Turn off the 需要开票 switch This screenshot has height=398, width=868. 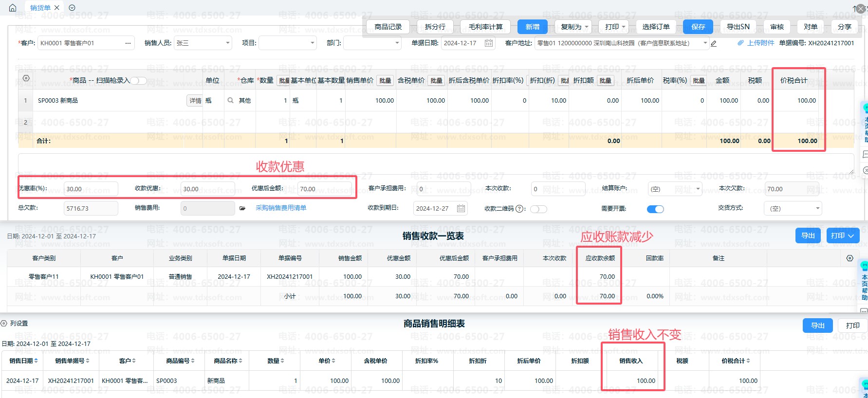coord(655,209)
